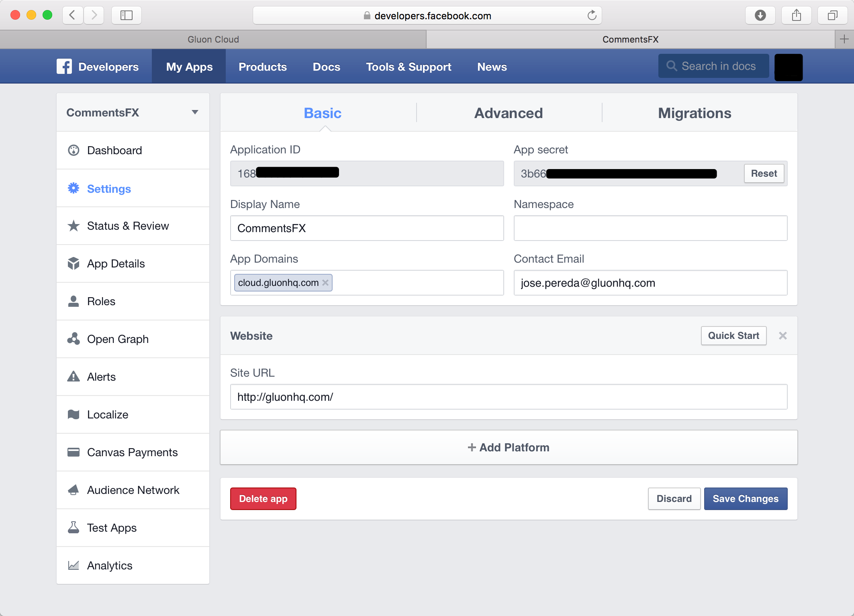Screen dimensions: 854x616
Task: Remove cloud.gluonhq.com domain tag
Action: point(325,283)
